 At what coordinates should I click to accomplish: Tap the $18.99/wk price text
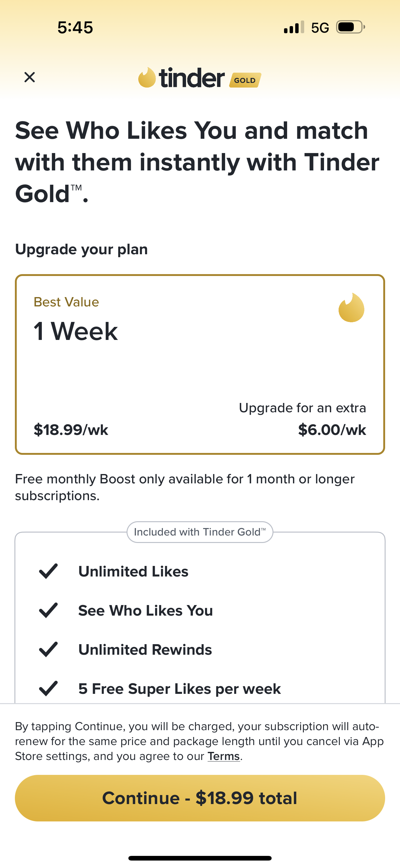tap(71, 430)
